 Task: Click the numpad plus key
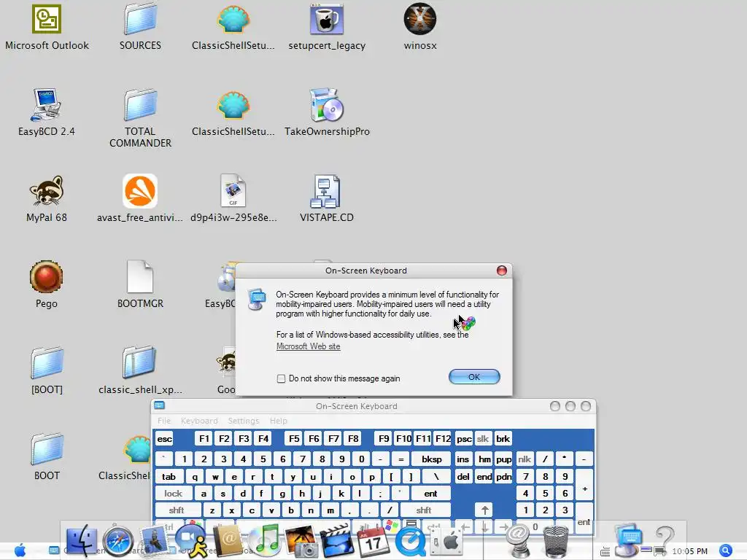pos(584,489)
